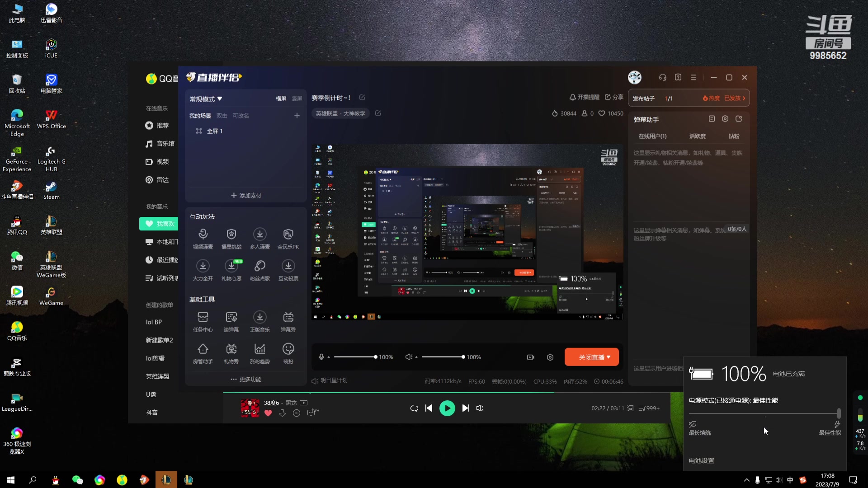The height and width of the screenshot is (488, 868).
Task: Mute the microphone in stream controls
Action: (321, 357)
